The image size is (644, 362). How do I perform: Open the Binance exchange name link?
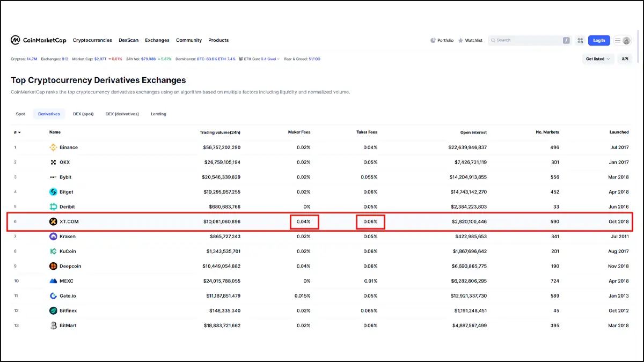[69, 147]
